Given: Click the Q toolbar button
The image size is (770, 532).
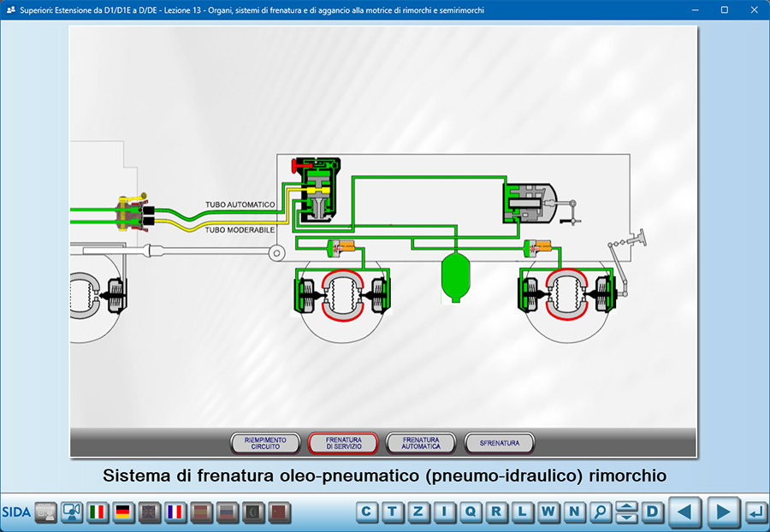Looking at the screenshot, I should [471, 512].
